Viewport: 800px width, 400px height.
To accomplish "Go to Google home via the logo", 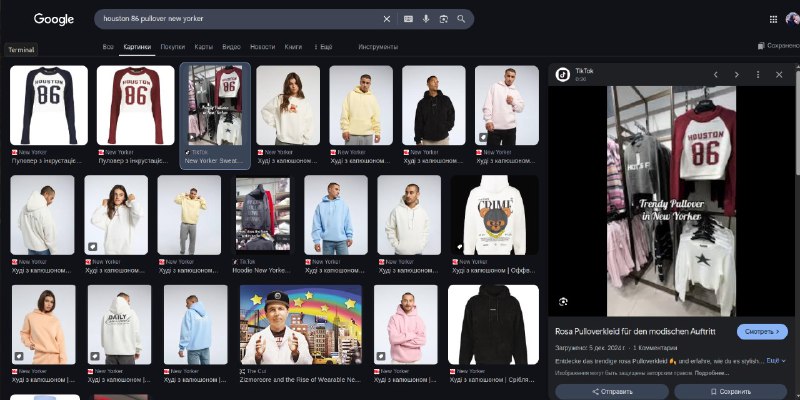I will coord(54,19).
